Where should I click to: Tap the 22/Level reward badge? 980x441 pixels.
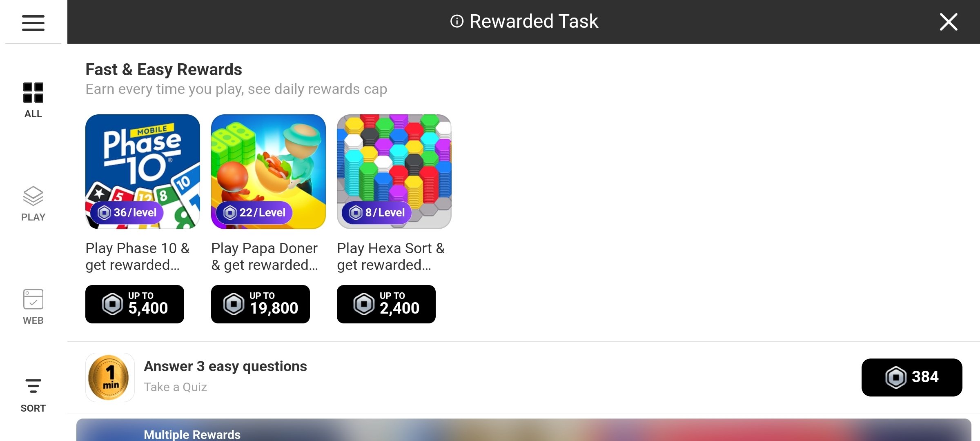pos(254,212)
